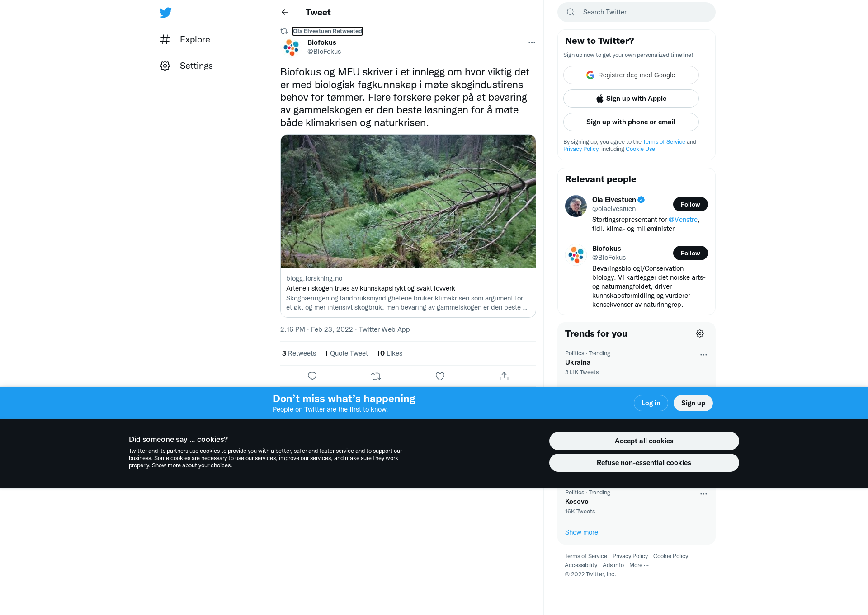Accept all cookies
Viewport: 868px width, 615px height.
pos(644,441)
